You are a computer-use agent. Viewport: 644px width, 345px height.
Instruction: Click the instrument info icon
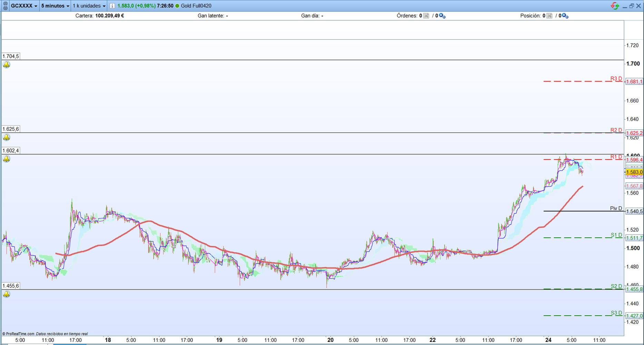click(x=112, y=6)
